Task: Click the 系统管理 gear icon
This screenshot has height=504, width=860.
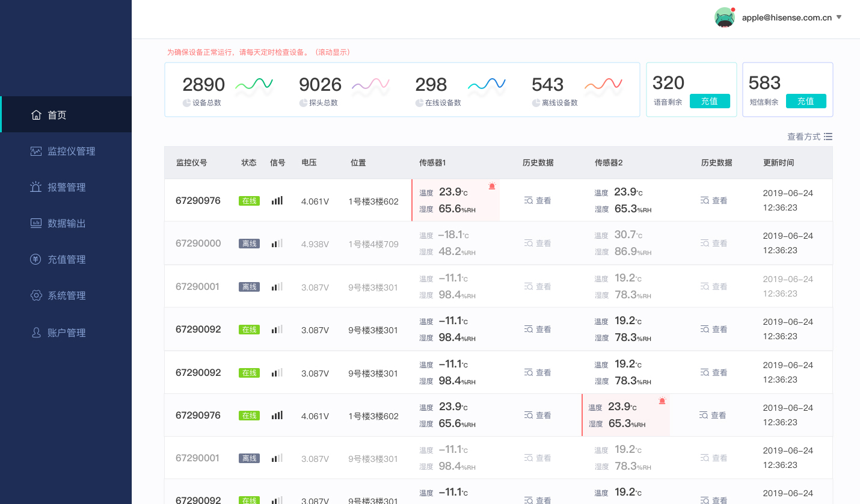Action: point(36,295)
